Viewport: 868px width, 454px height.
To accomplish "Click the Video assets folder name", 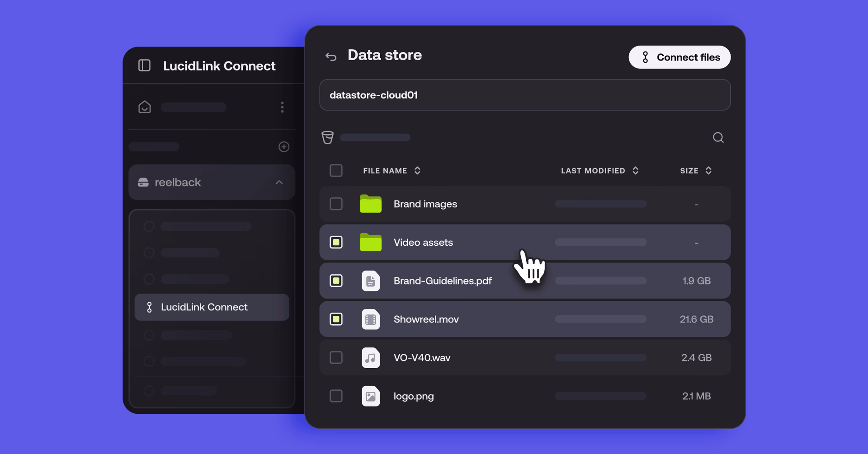I will coord(423,243).
